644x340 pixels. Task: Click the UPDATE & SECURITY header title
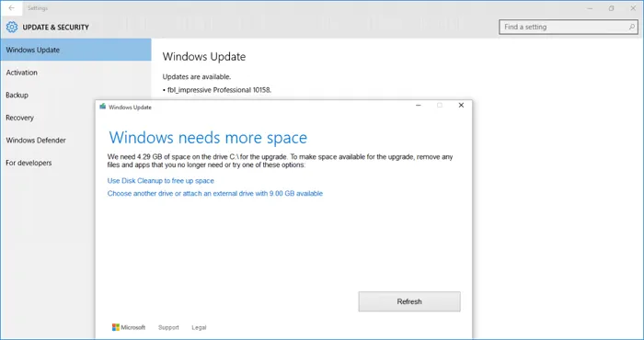point(55,27)
